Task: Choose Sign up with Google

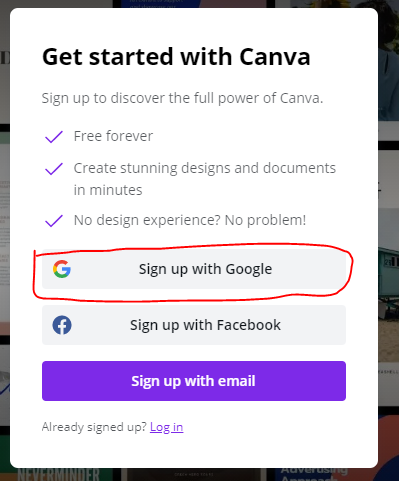Action: pos(194,269)
